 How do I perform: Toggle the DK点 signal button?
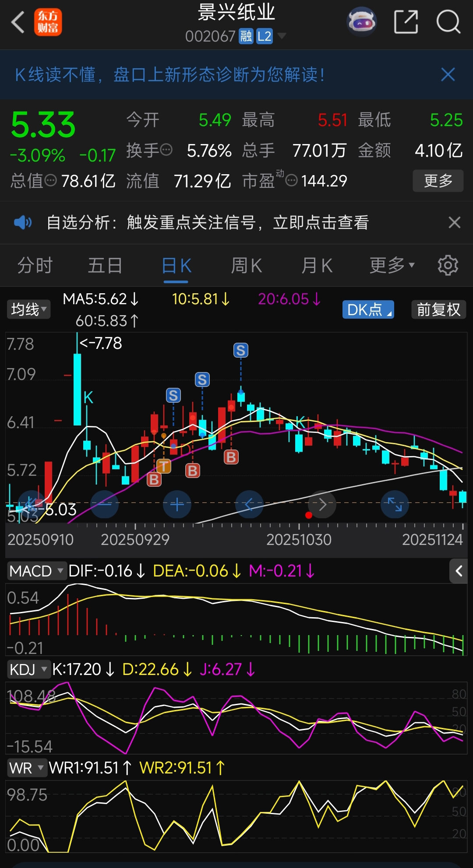point(368,309)
